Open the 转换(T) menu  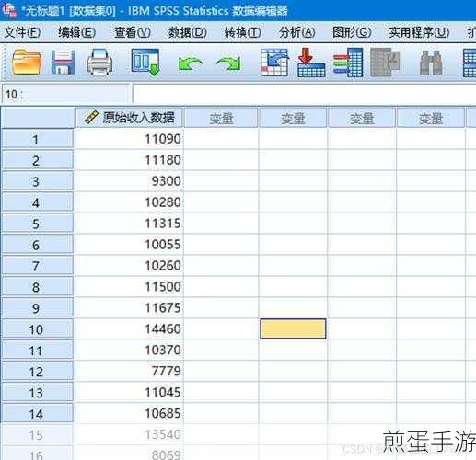[x=242, y=32]
